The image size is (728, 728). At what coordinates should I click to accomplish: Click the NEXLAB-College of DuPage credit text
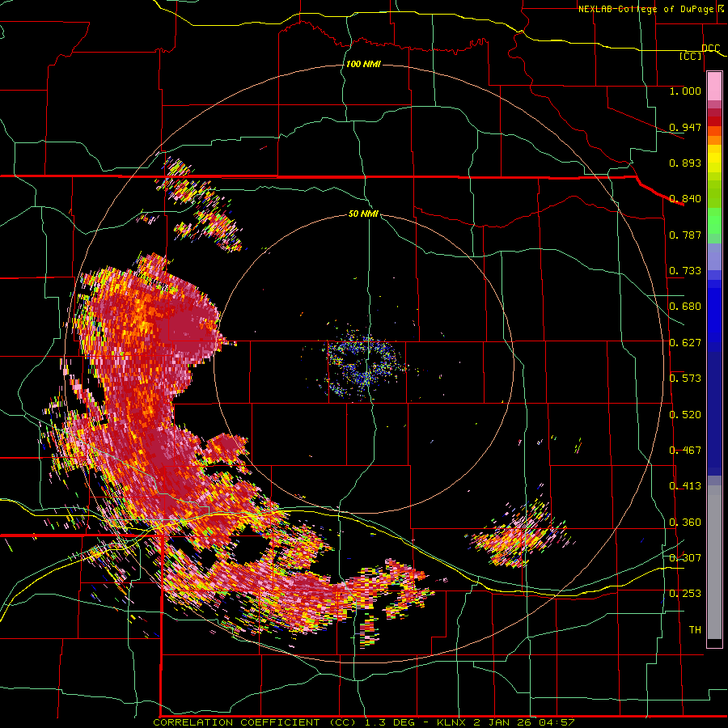(651, 9)
